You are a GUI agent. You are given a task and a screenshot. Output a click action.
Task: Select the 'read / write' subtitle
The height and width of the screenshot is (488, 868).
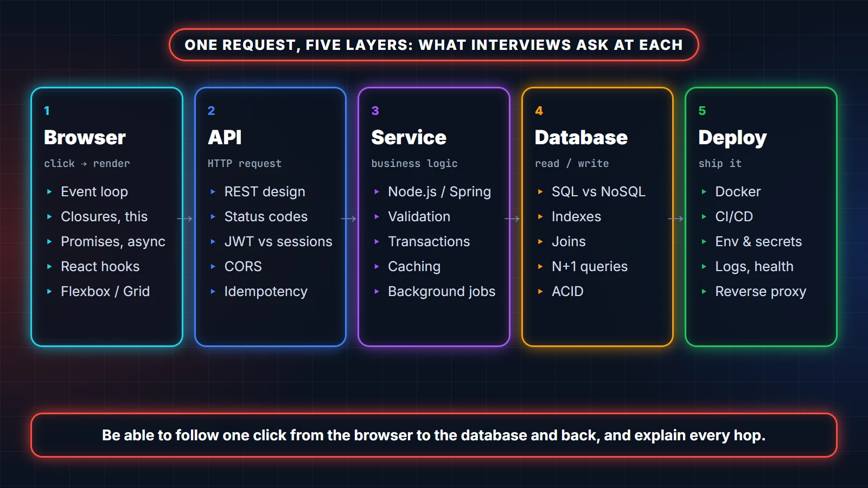[572, 163]
